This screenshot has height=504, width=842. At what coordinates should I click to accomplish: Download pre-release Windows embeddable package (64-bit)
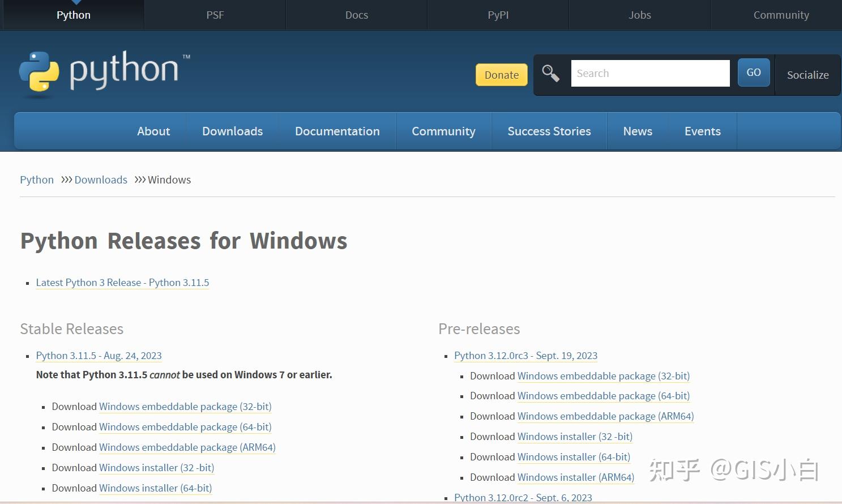tap(604, 396)
